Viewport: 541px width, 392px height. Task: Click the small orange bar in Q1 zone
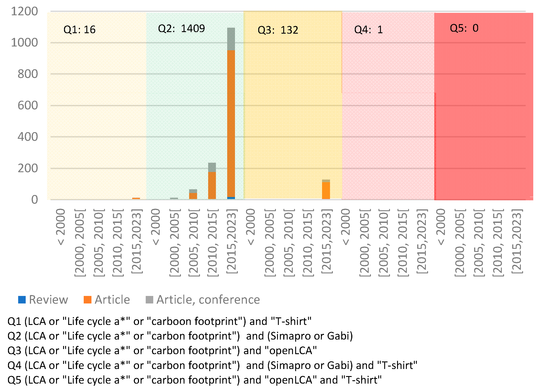136,198
